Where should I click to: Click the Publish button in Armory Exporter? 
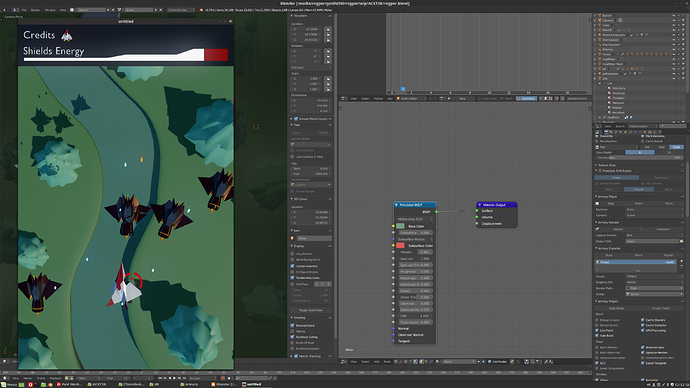(668, 255)
